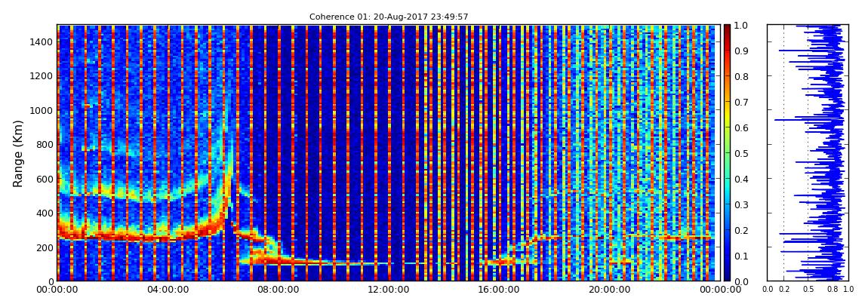Click inside the blue line profile plot
Screen dimensions: 868x307
point(808,152)
